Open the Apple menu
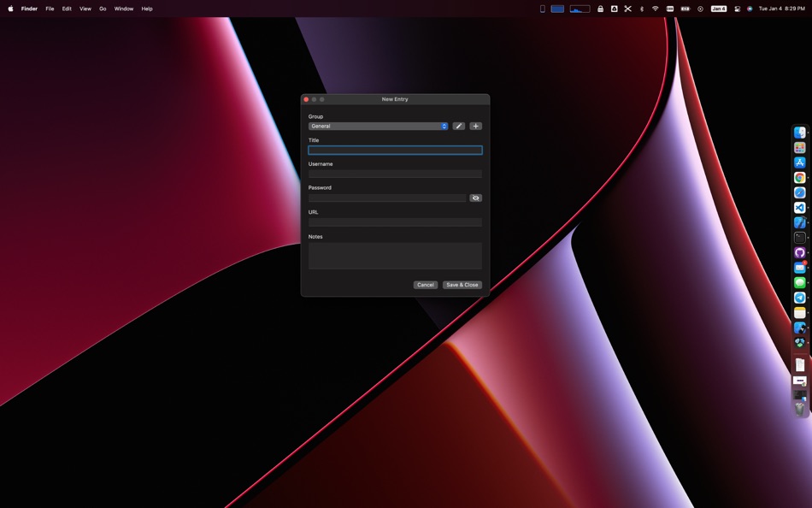812x508 pixels. tap(10, 9)
